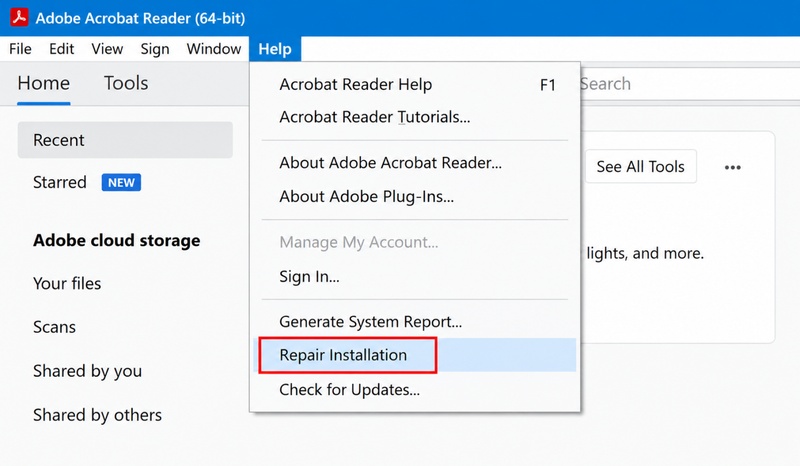This screenshot has height=466, width=800.
Task: Click the See All Tools button
Action: [x=640, y=166]
